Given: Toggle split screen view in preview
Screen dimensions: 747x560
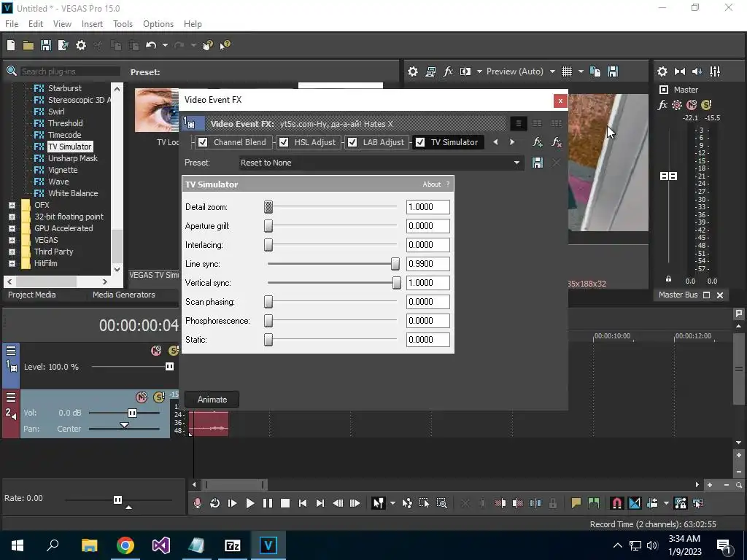Looking at the screenshot, I should (465, 71).
